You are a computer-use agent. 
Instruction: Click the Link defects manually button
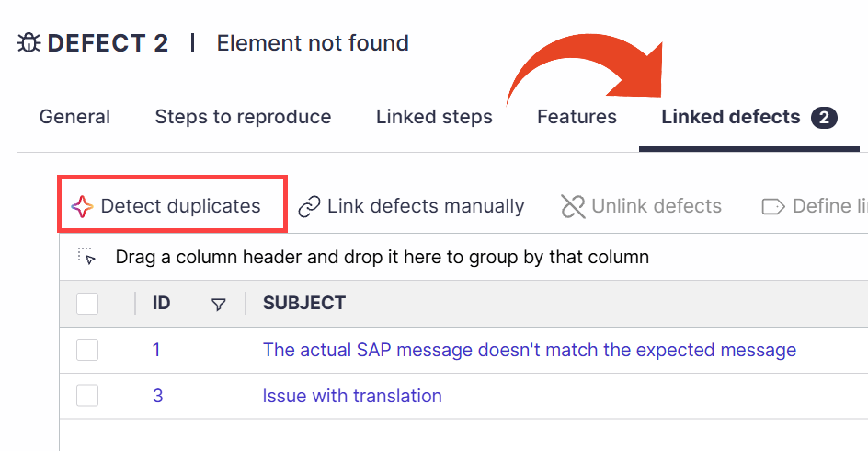pos(411,206)
